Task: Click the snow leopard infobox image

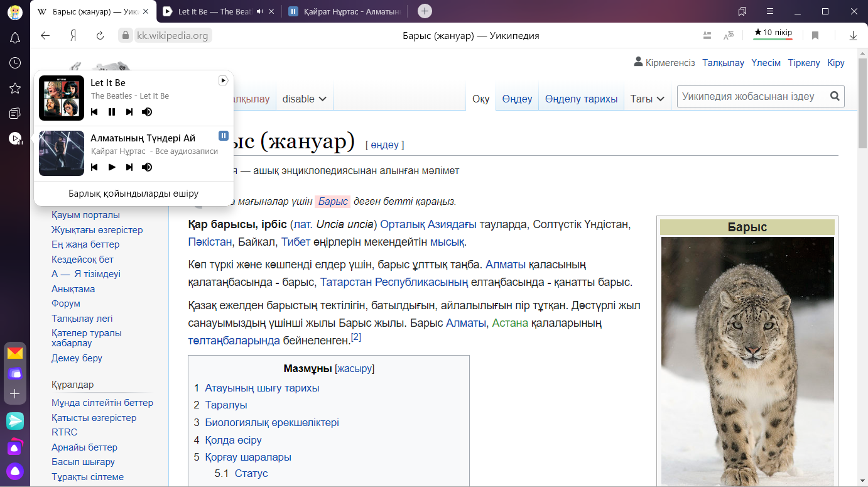Action: (747, 361)
